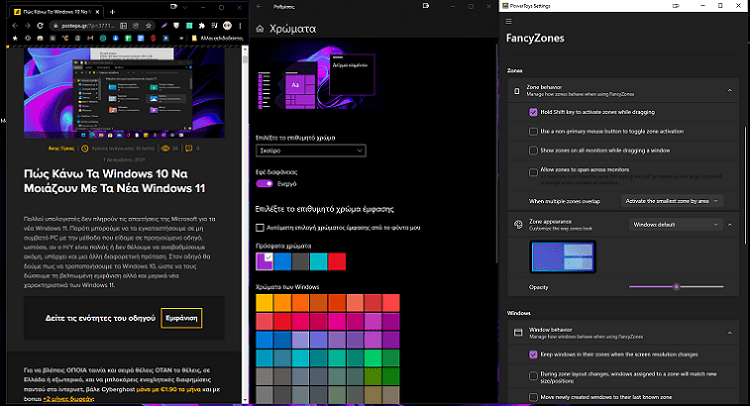750x406 pixels.
Task: Click the views eye icon under article image
Action: coord(165,148)
